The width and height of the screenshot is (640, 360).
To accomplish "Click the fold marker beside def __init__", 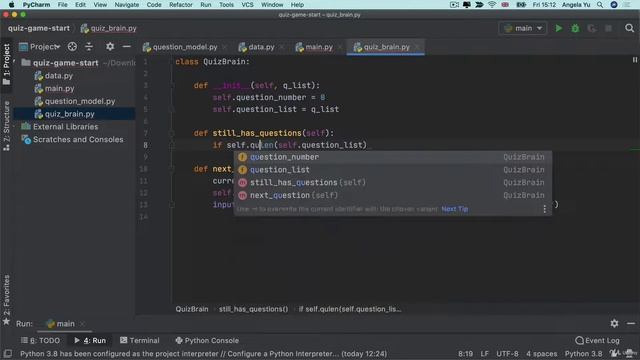I will tap(172, 85).
